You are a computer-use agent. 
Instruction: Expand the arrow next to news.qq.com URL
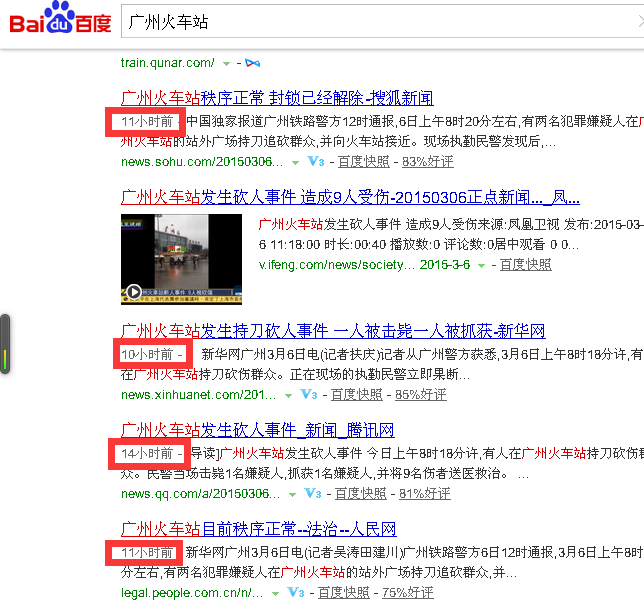292,495
